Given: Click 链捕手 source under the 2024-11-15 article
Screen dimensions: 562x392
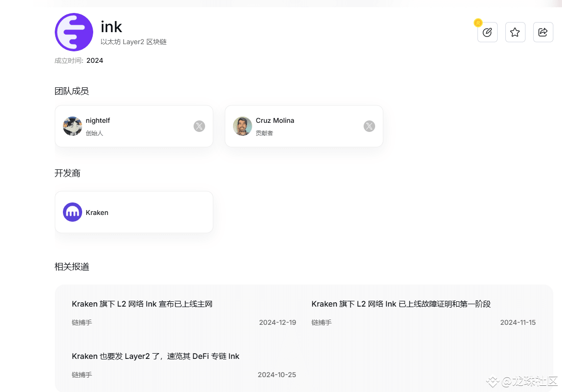Looking at the screenshot, I should pyautogui.click(x=321, y=322).
